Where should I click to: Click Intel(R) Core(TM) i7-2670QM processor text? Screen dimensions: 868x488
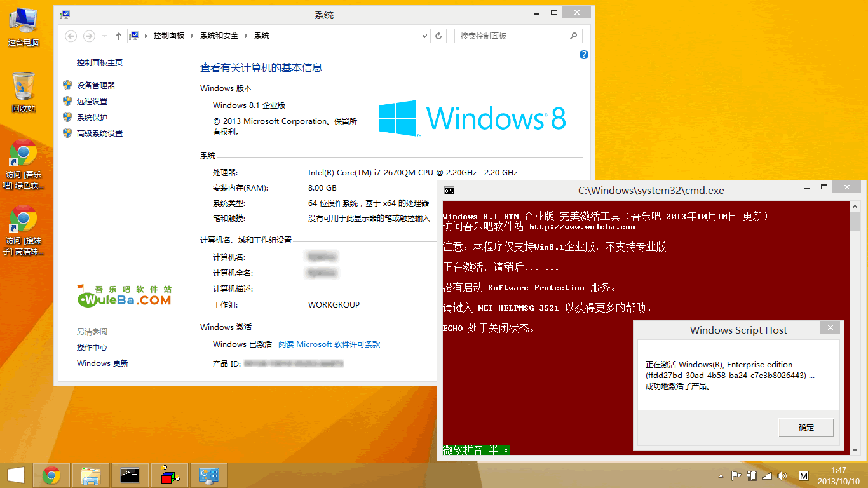pos(412,173)
